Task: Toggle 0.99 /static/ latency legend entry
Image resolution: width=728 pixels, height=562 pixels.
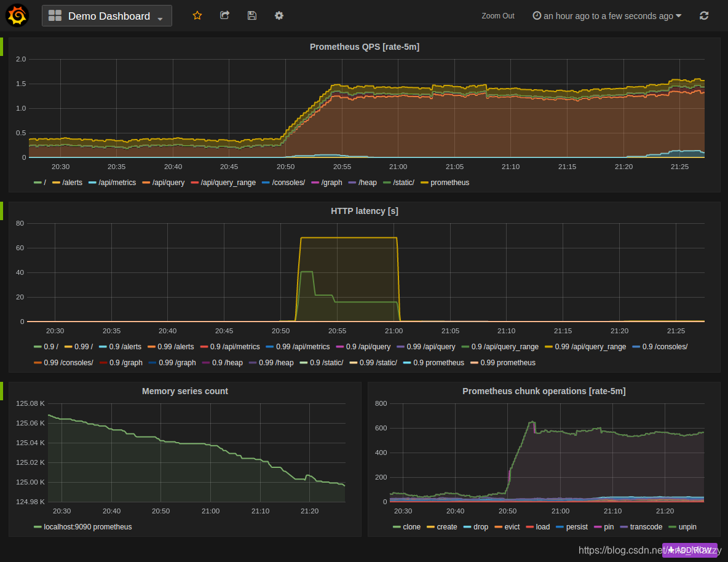Action: pos(373,363)
